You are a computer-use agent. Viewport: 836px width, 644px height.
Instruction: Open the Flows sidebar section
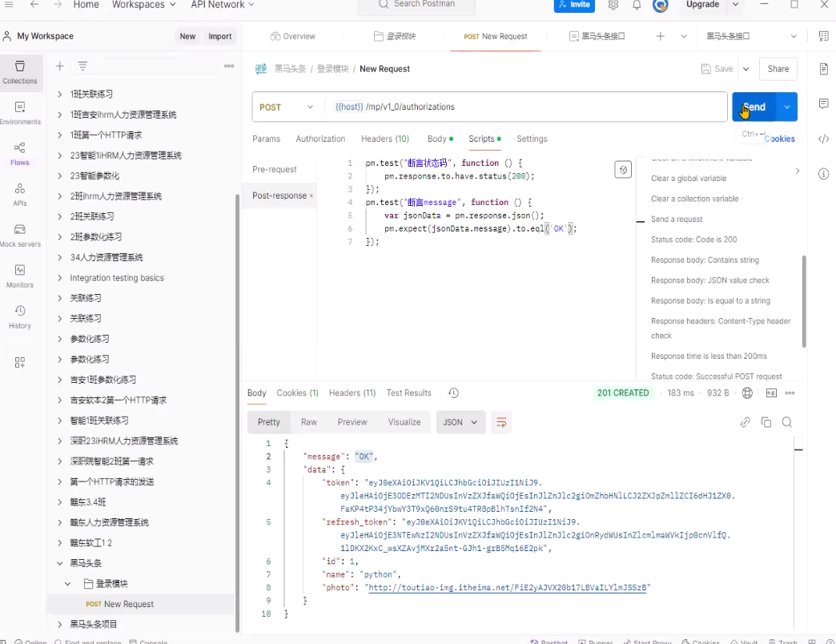(x=20, y=154)
